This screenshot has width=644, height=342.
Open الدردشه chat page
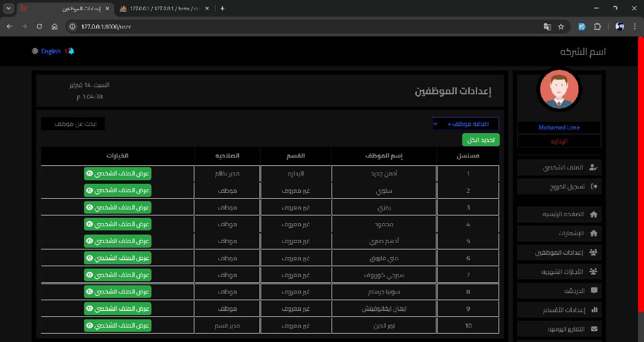559,291
